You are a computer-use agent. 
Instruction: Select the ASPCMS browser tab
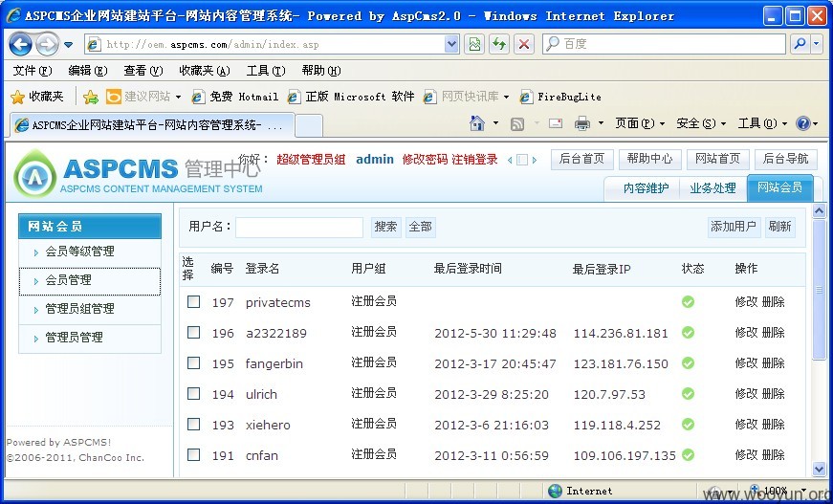[151, 125]
